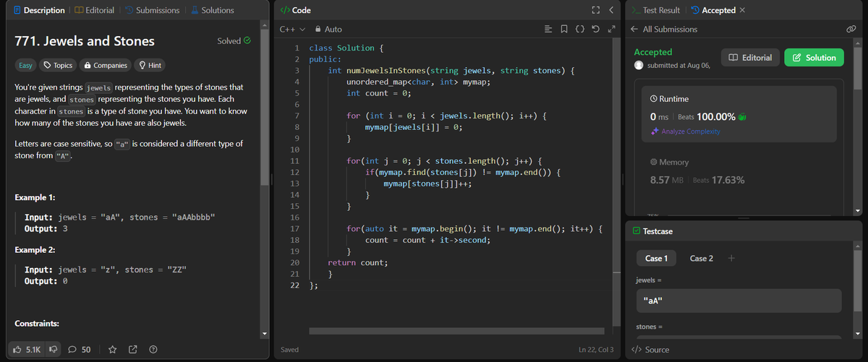
Task: Click the Easy difficulty tag
Action: 26,65
